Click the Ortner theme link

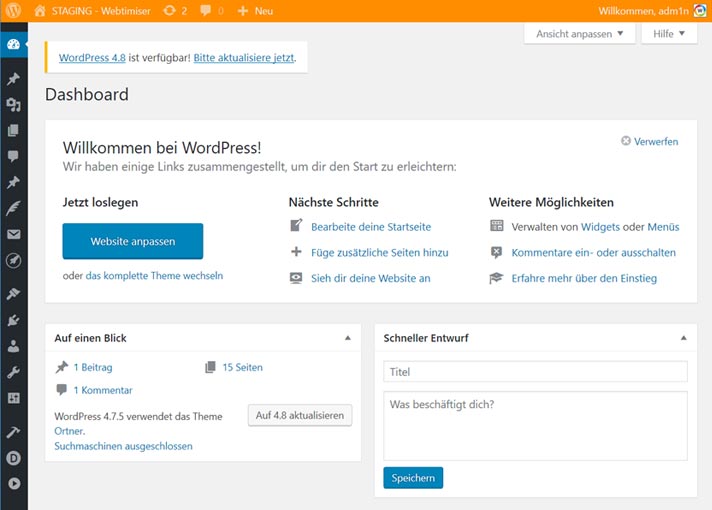(x=69, y=431)
